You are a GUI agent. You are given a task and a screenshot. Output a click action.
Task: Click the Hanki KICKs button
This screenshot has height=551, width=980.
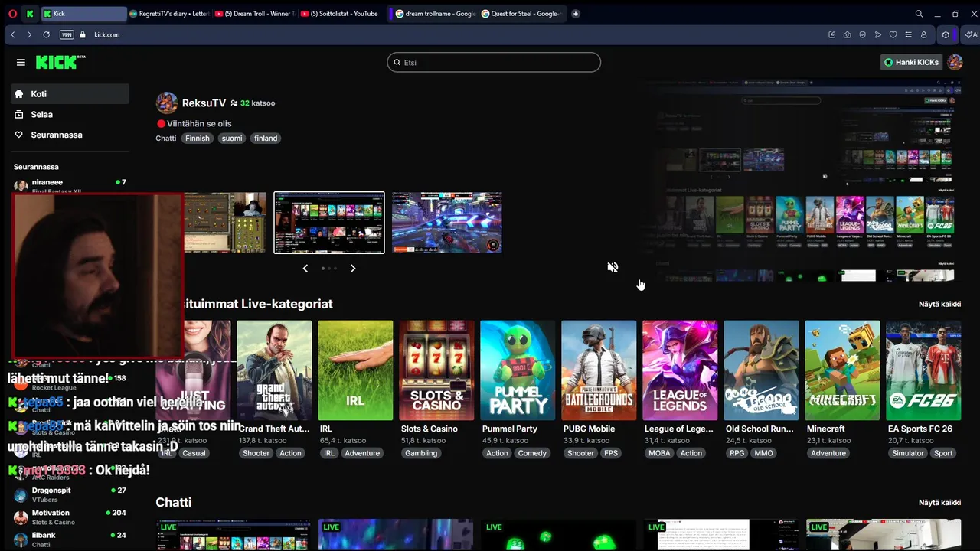click(911, 62)
